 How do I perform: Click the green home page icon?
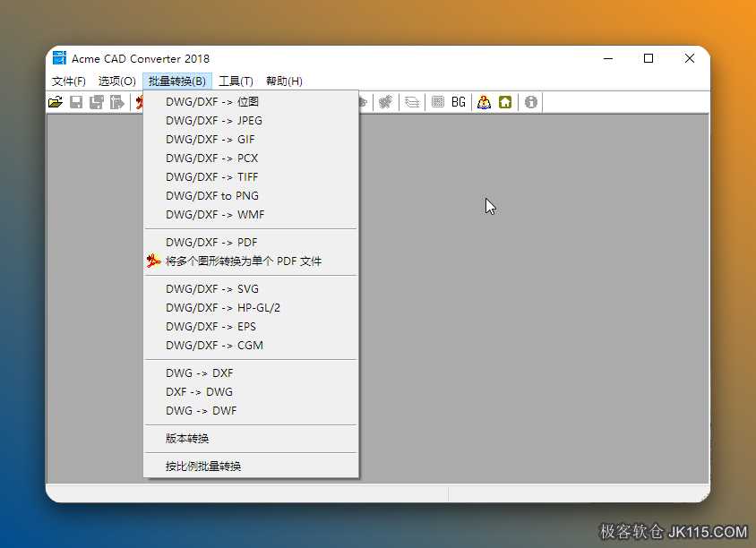pos(505,102)
